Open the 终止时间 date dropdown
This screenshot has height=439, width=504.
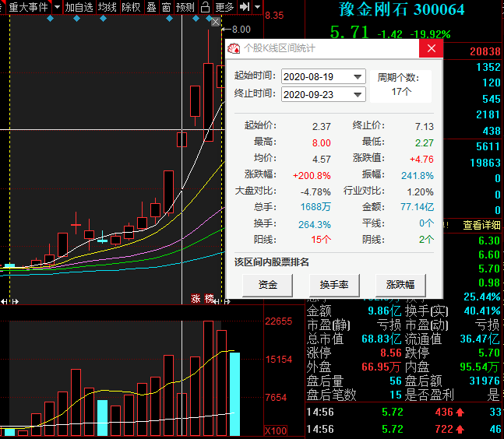(358, 94)
